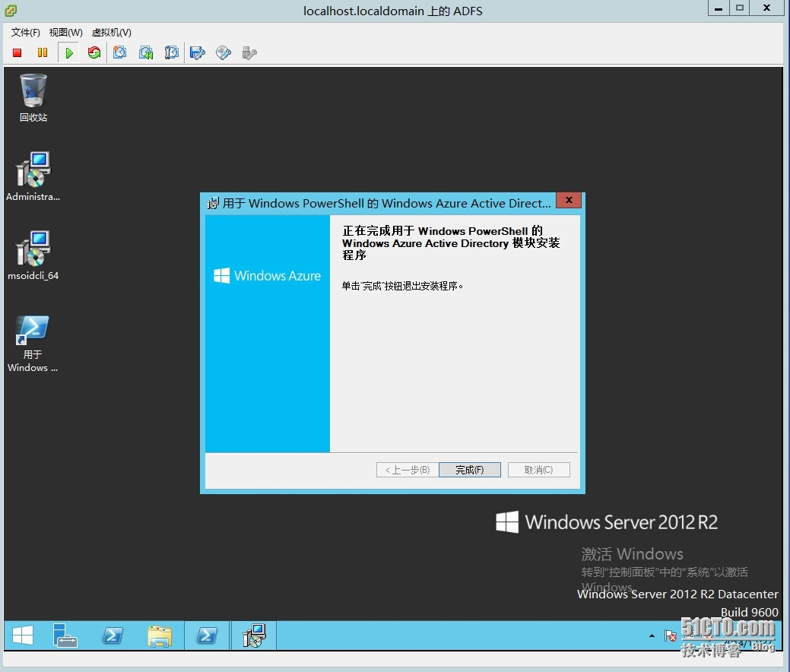
Task: Click the vSphere console window title icon
Action: coord(11,10)
